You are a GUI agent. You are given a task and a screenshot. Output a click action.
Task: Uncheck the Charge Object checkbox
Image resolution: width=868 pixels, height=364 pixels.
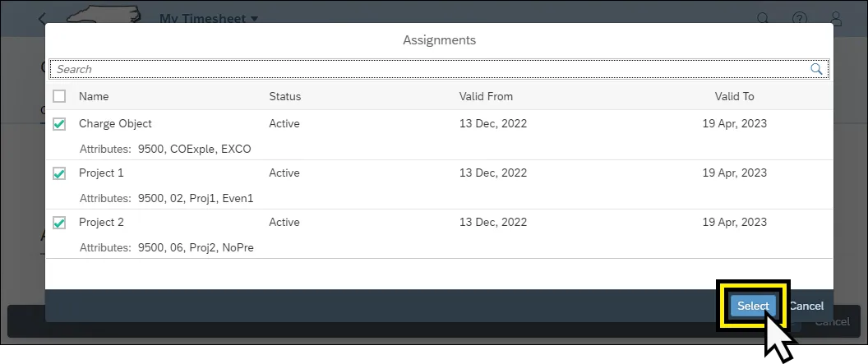(59, 124)
